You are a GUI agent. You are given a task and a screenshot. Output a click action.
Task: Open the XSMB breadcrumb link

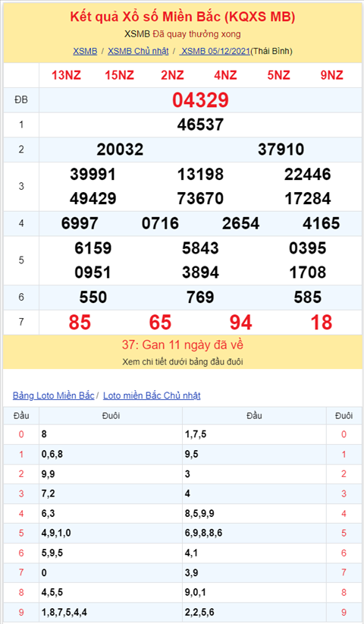[85, 51]
